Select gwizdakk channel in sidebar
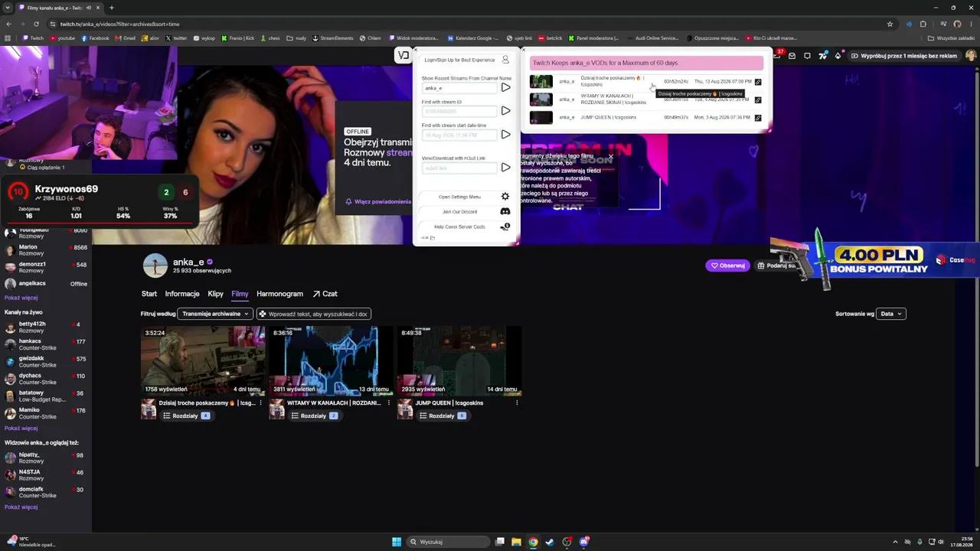The width and height of the screenshot is (980, 551). click(x=46, y=361)
